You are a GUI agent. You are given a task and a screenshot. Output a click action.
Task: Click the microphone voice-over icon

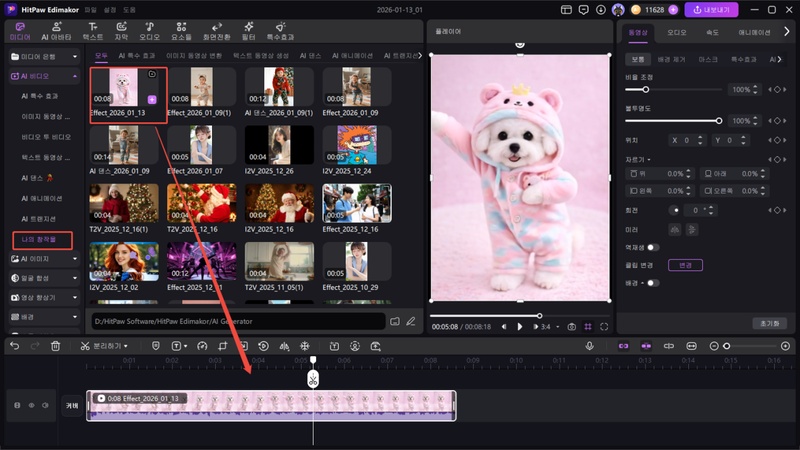tap(589, 346)
